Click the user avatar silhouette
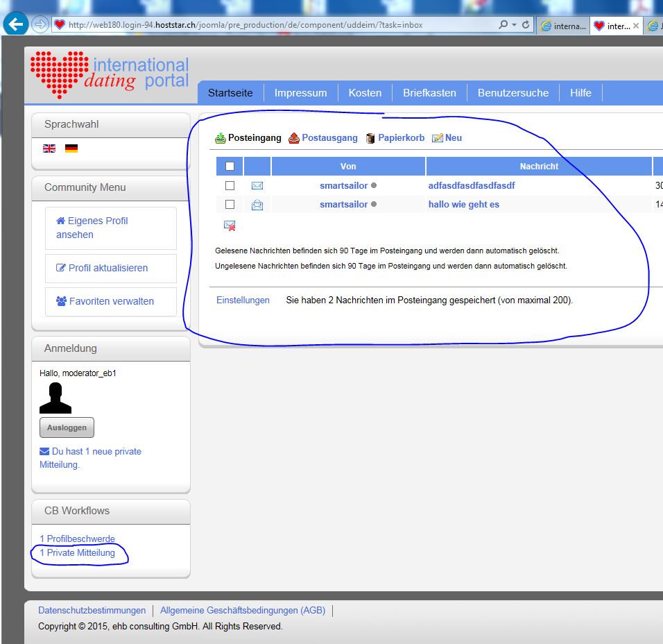 click(x=55, y=398)
